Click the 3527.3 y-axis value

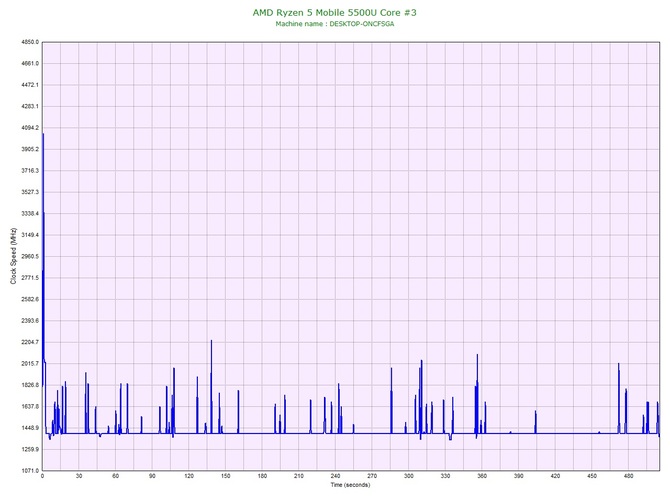pos(29,192)
